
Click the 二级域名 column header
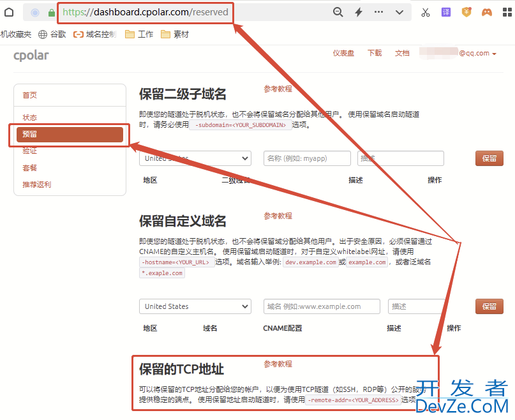tap(236, 180)
